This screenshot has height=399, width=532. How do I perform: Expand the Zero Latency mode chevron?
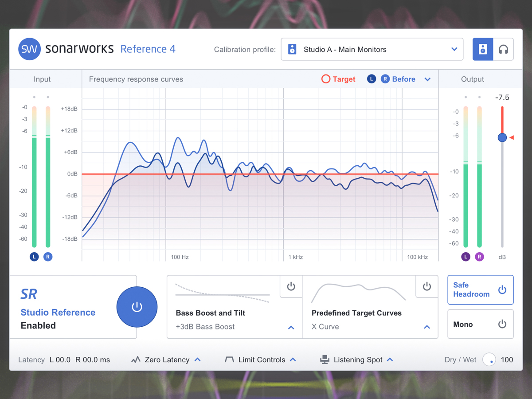click(x=198, y=360)
